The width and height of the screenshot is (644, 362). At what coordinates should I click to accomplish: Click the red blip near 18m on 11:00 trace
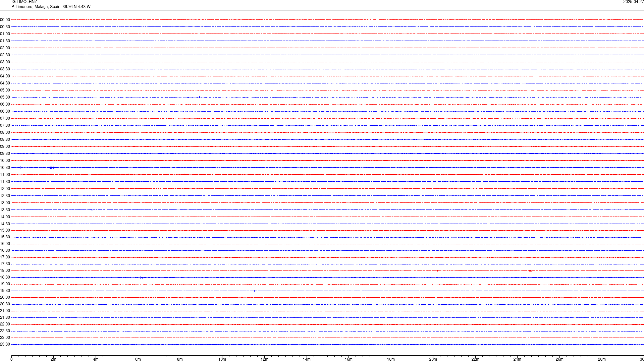(391, 175)
